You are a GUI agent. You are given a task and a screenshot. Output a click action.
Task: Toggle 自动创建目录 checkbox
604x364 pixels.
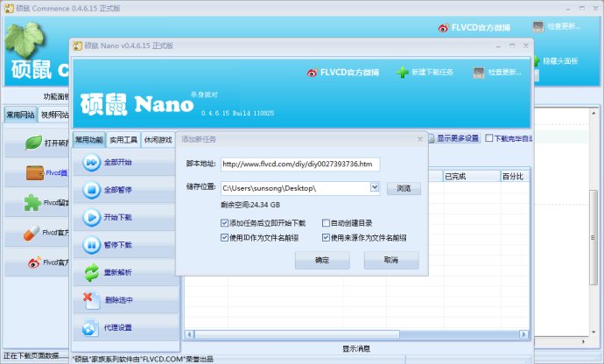click(326, 223)
